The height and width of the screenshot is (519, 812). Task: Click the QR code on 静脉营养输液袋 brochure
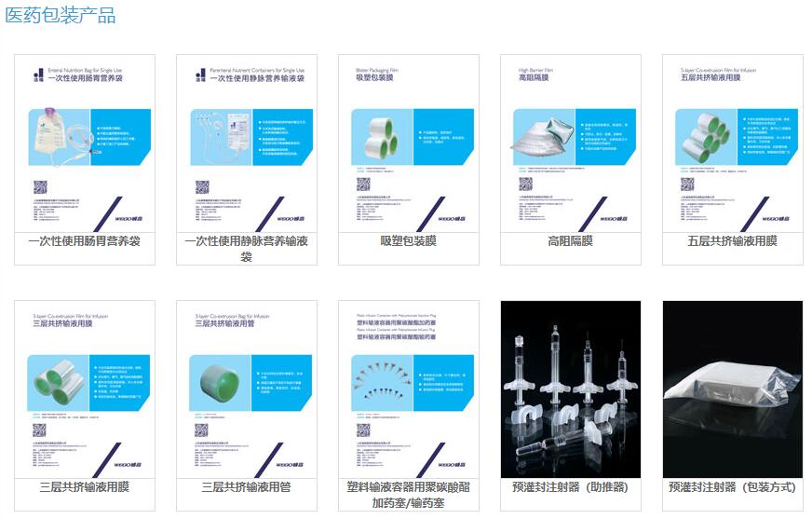pos(202,187)
